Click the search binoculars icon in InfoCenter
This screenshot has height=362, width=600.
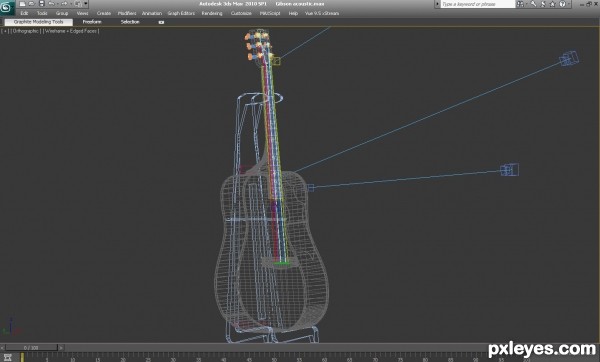tap(520, 4)
